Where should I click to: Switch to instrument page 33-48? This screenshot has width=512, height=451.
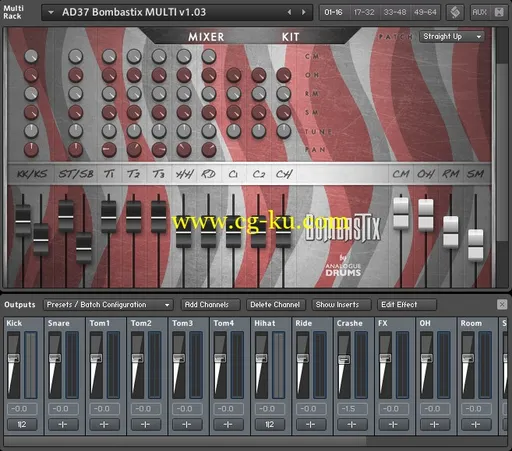[x=395, y=12]
